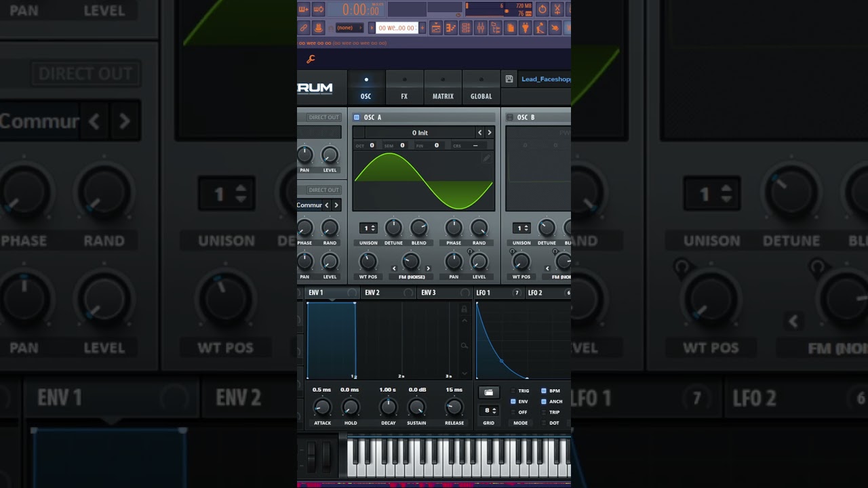
Task: Select the LFO 1 tab
Action: pyautogui.click(x=498, y=293)
